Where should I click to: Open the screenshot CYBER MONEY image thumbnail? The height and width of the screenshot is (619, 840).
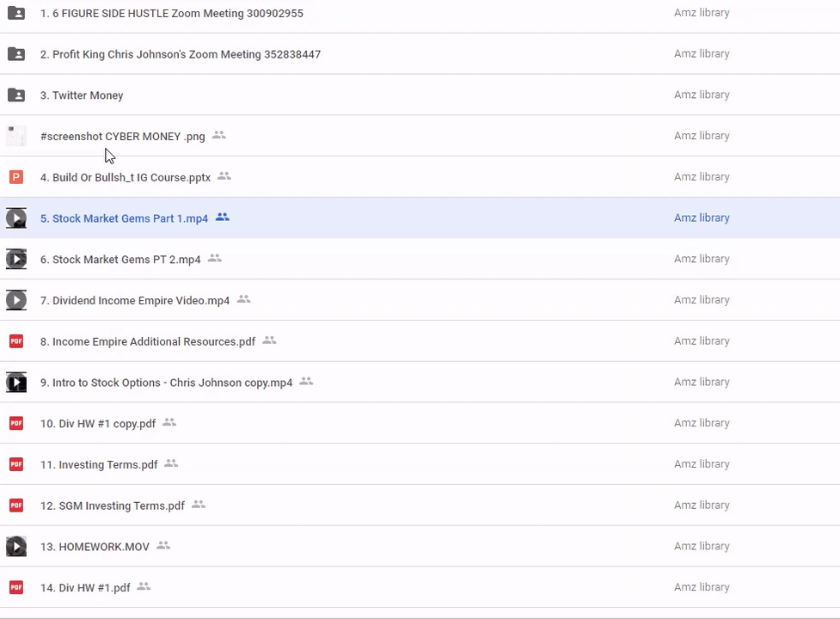15,136
